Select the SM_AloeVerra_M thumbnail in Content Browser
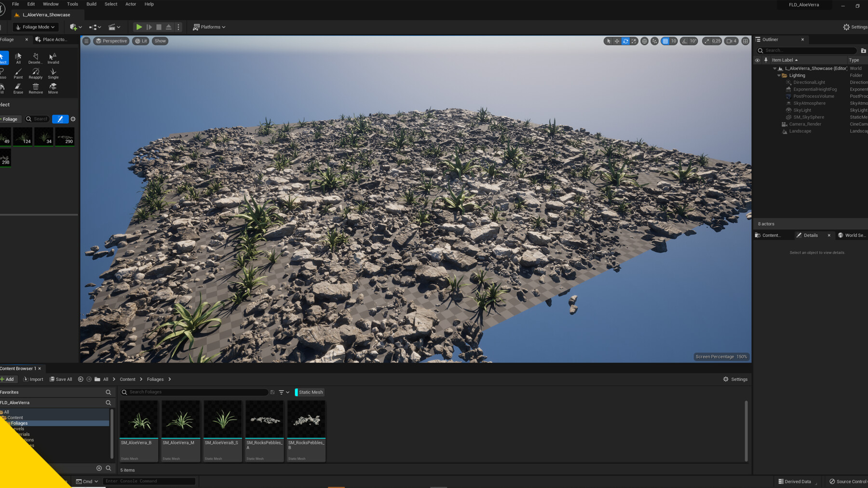Screen dimensions: 868x488 coord(180,420)
